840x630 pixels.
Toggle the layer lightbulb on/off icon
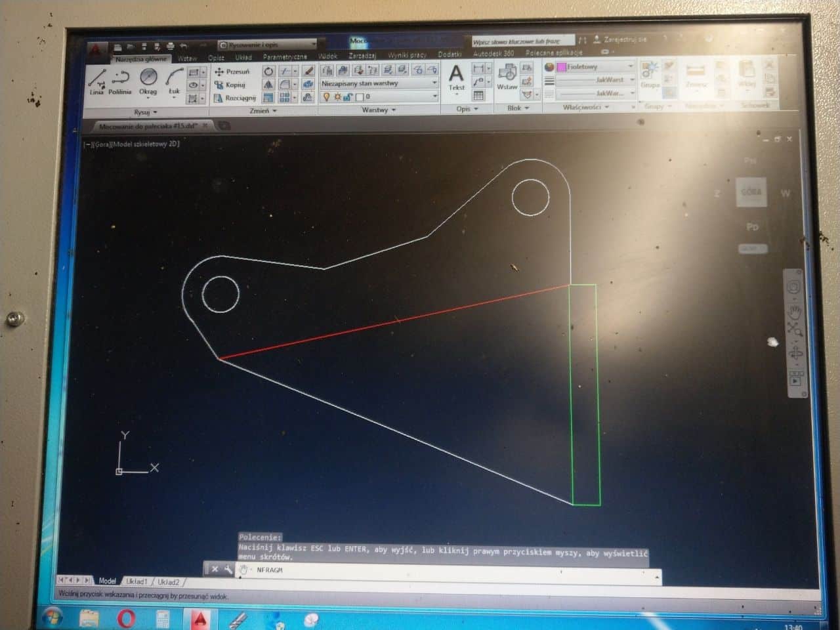(x=326, y=96)
